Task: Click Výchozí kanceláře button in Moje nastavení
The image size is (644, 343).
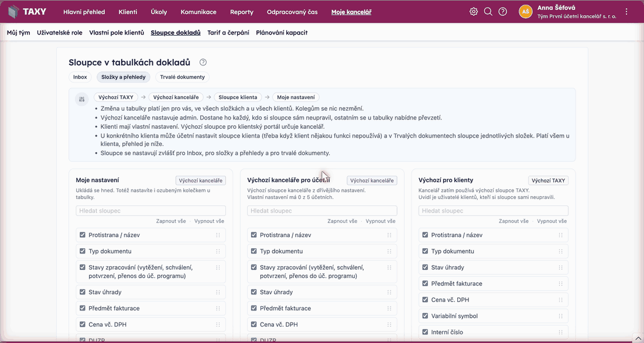Action: (200, 180)
